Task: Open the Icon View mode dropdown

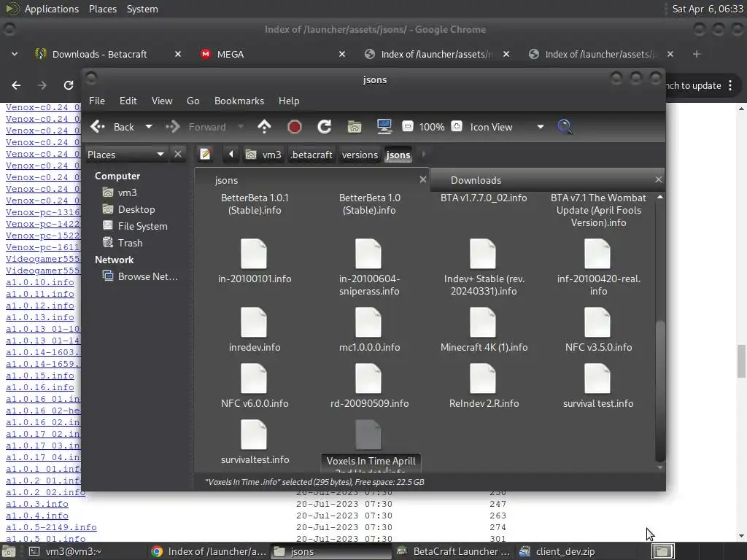Action: click(507, 127)
